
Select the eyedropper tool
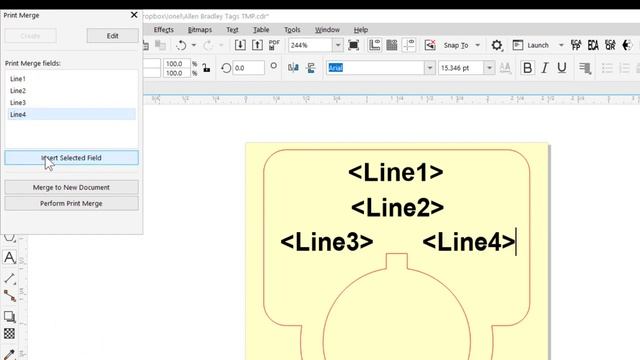[x=9, y=354]
